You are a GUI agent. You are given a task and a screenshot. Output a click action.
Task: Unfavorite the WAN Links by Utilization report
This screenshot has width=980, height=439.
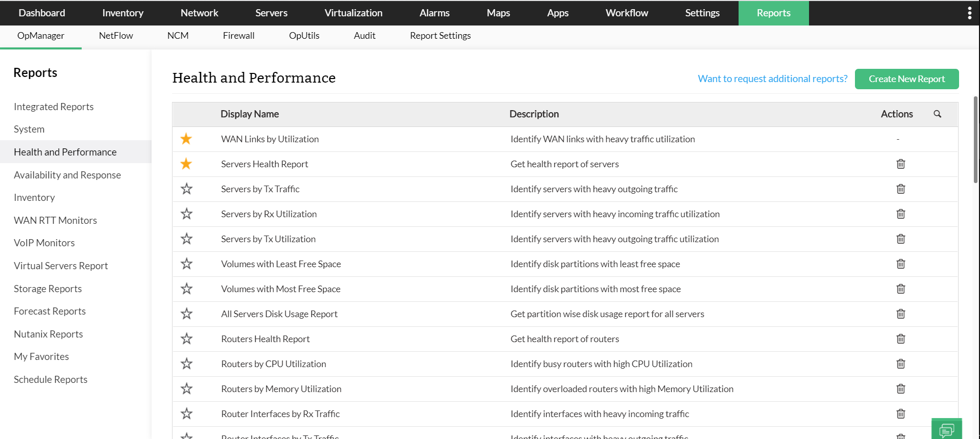point(186,139)
